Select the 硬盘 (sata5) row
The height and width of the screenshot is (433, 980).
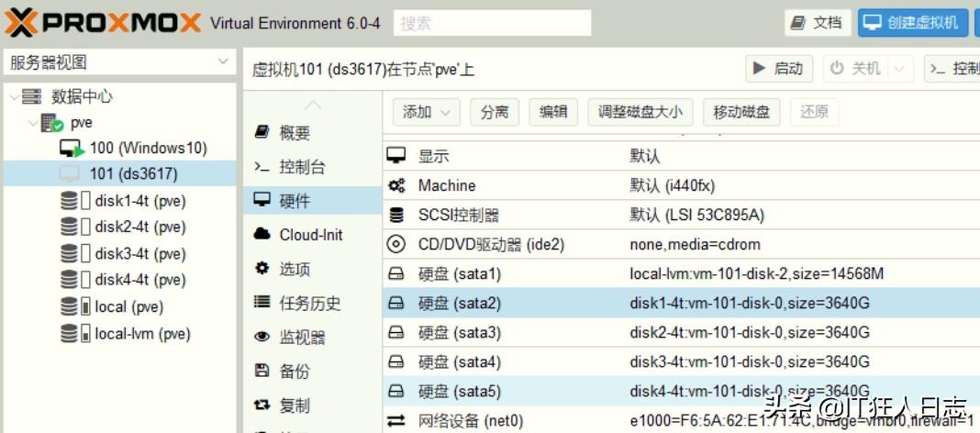pyautogui.click(x=681, y=391)
